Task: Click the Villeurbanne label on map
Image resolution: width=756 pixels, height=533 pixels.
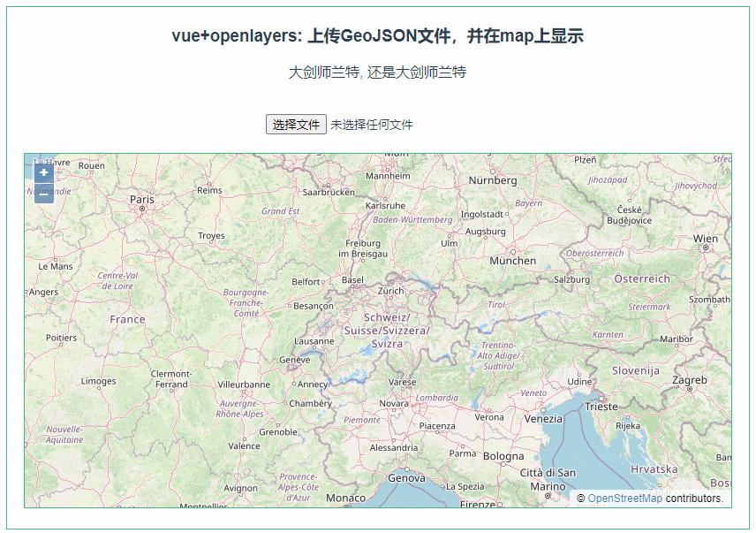Action: 244,385
